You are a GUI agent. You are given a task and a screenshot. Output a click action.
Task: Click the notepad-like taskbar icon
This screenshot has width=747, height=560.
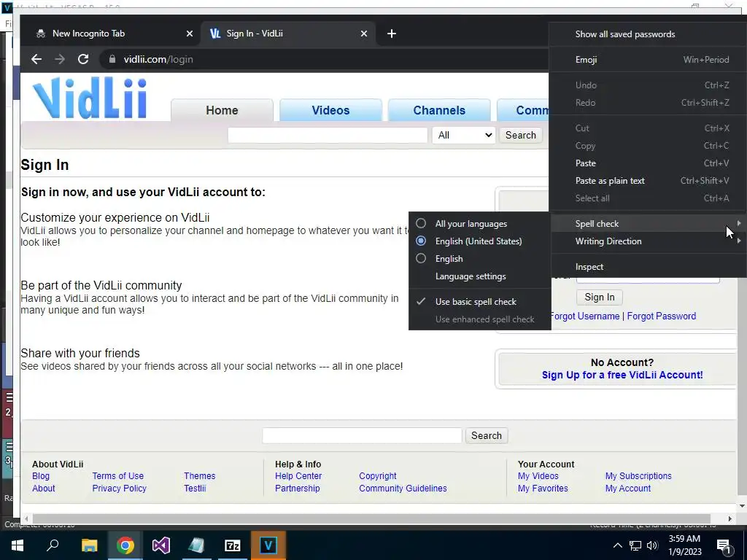[196, 545]
